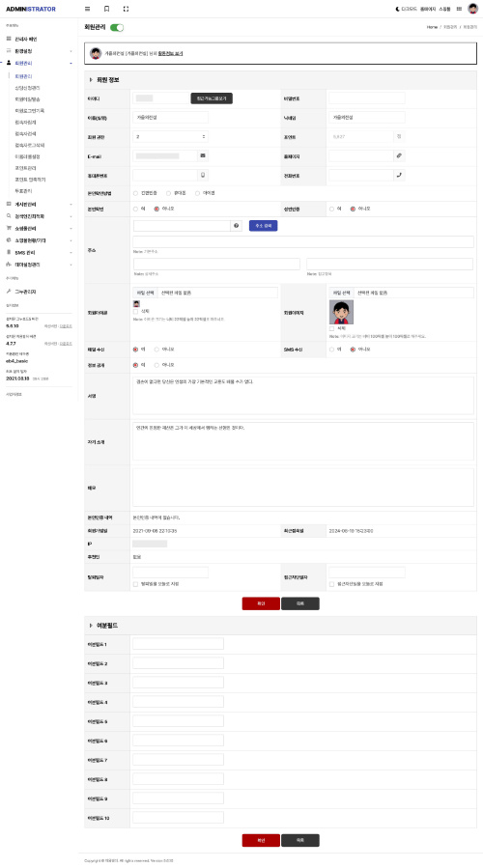Open the apps grid icon in header
The height and width of the screenshot is (868, 483).
tap(459, 10)
